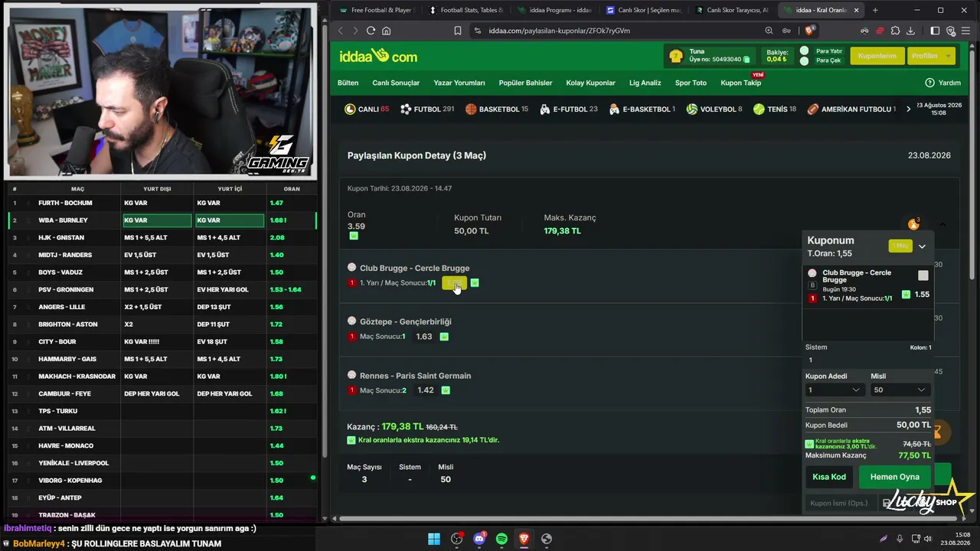Open the browser extensions puzzle icon
The image size is (980, 551).
pyautogui.click(x=895, y=31)
